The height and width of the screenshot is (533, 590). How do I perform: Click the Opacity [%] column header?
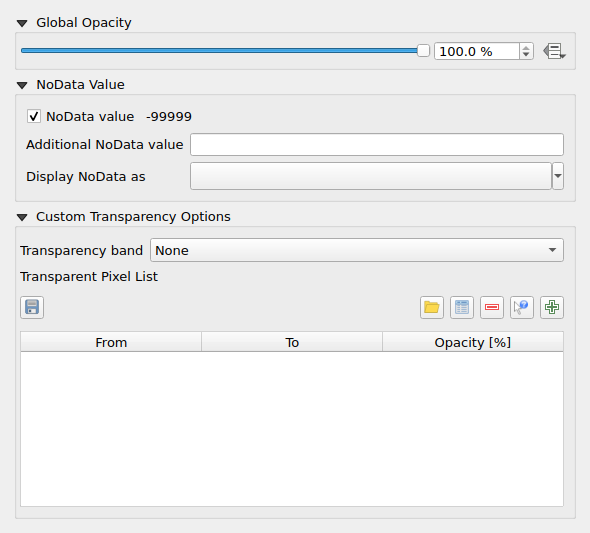[x=473, y=342]
